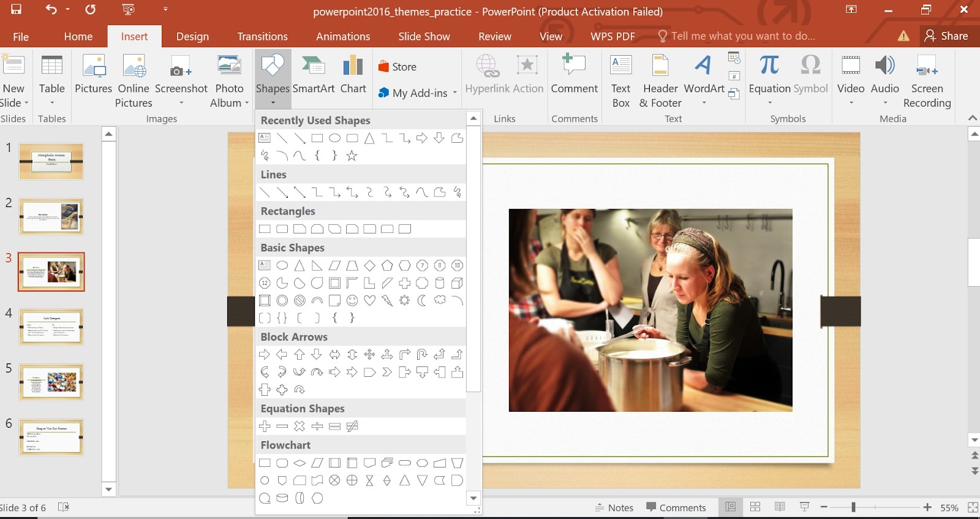Save the presentation from the quick access toolbar

pos(16,9)
